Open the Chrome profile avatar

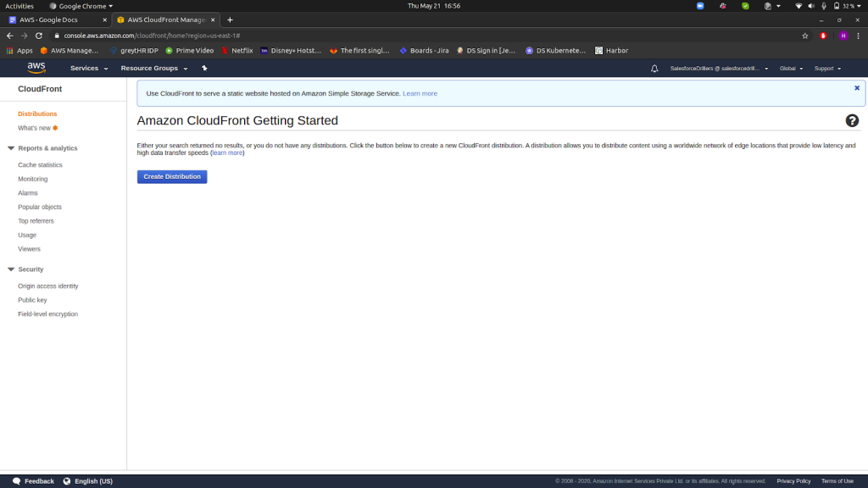tap(843, 36)
